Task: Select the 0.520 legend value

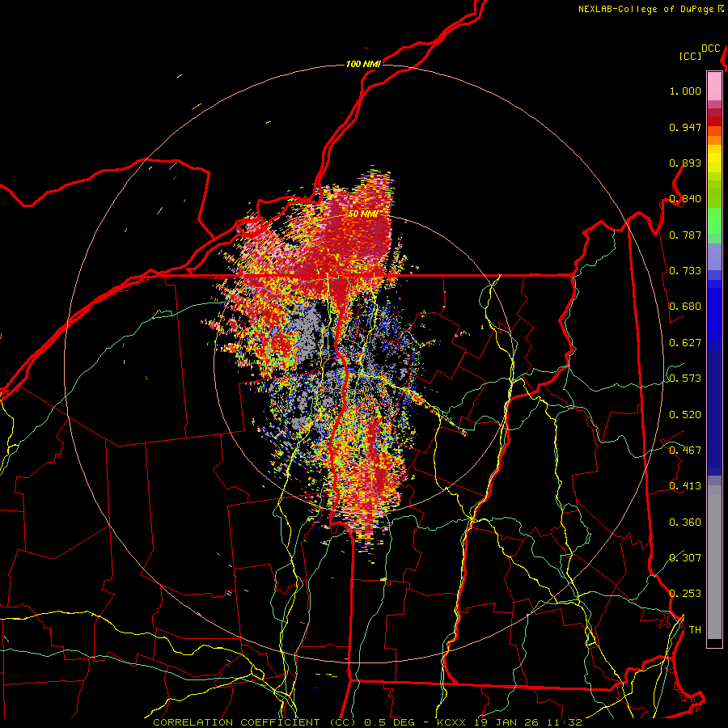Action: click(x=685, y=415)
